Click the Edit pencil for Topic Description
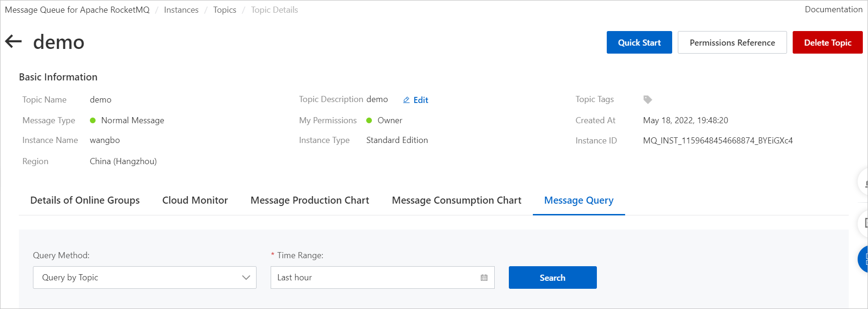The height and width of the screenshot is (309, 868). tap(407, 100)
